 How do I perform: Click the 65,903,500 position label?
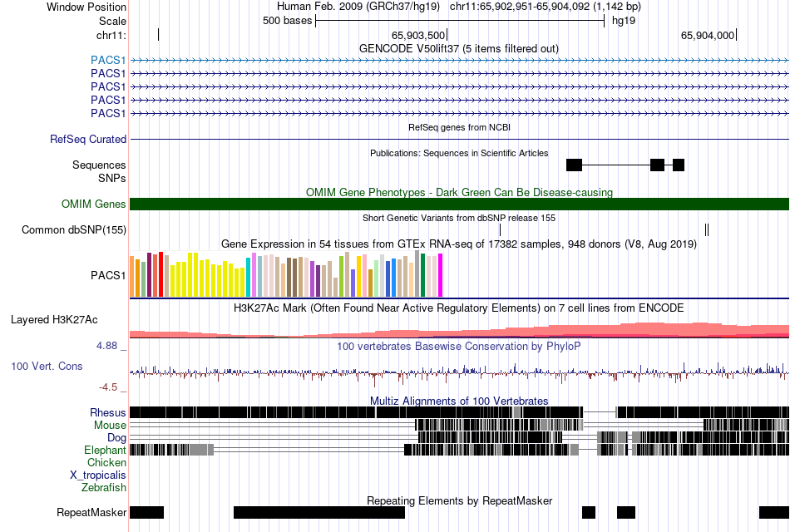click(418, 35)
